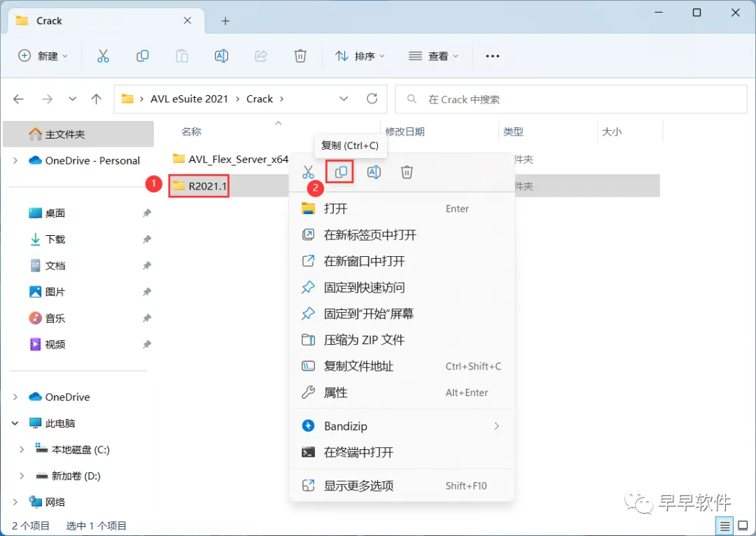Select 复制文件地址
This screenshot has width=756, height=536.
pos(401,367)
